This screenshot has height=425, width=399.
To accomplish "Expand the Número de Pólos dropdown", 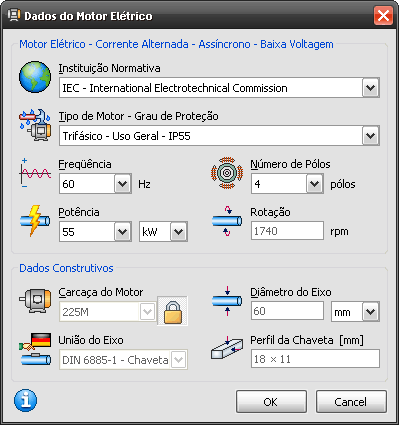I will pos(314,184).
